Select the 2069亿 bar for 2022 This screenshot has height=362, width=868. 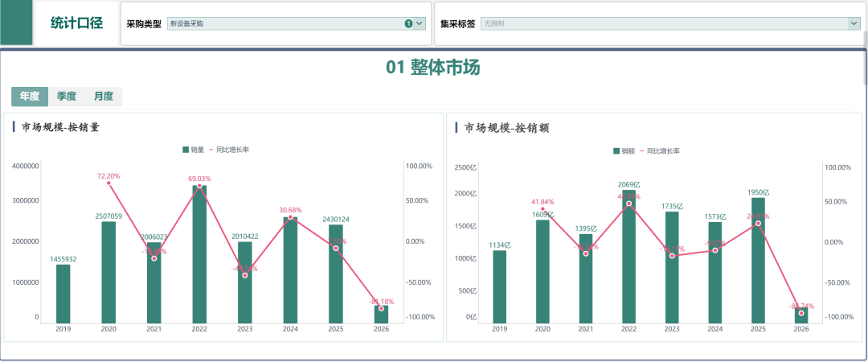[628, 257]
